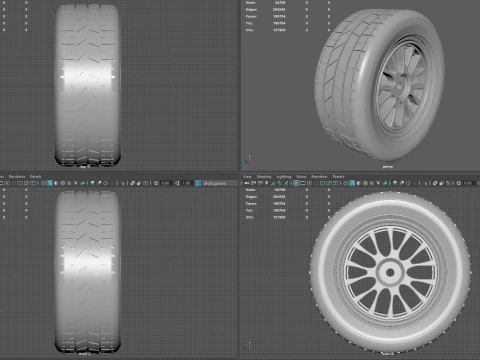Toggle Wireframe on Shaded in bottom-left panel

pyautogui.click(x=63, y=183)
